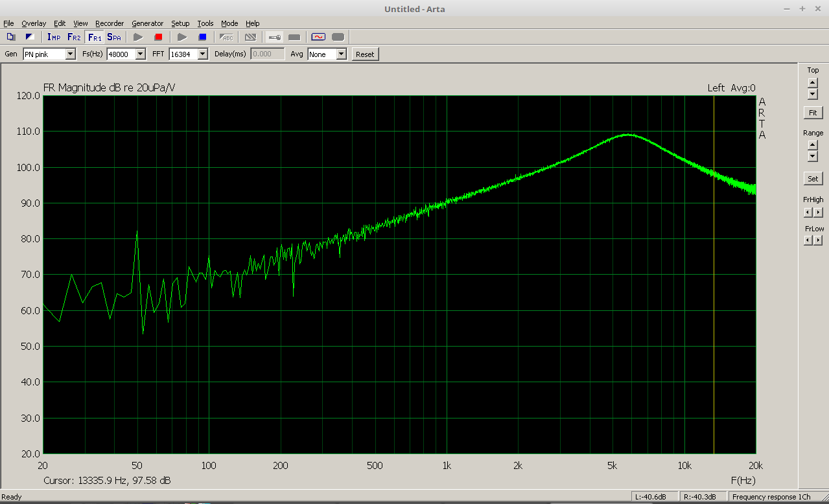This screenshot has width=829, height=504.
Task: Click 'FR Magnitude dB re 20uPa/V' title
Action: click(109, 88)
